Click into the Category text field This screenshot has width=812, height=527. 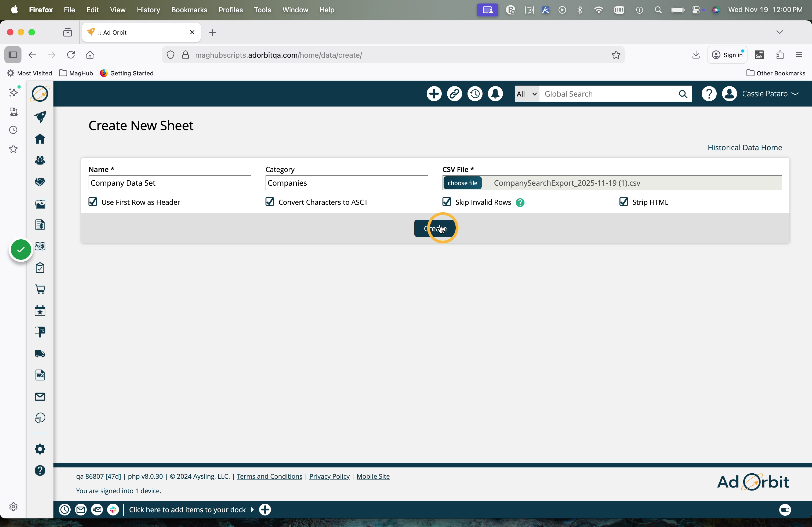coord(346,183)
